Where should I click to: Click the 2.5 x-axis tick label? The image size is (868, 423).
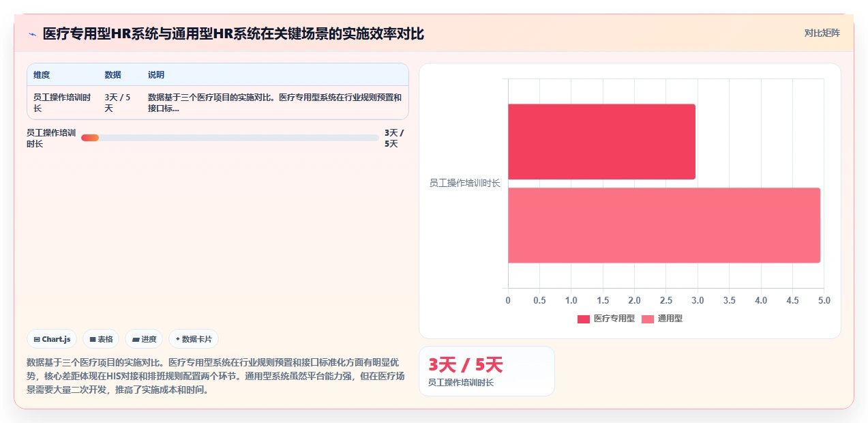tap(666, 301)
